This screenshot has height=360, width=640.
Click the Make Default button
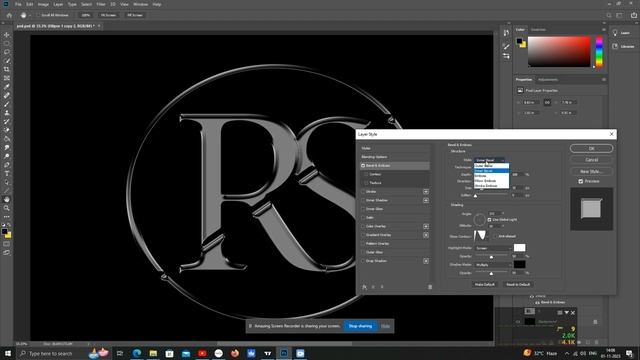coord(484,284)
